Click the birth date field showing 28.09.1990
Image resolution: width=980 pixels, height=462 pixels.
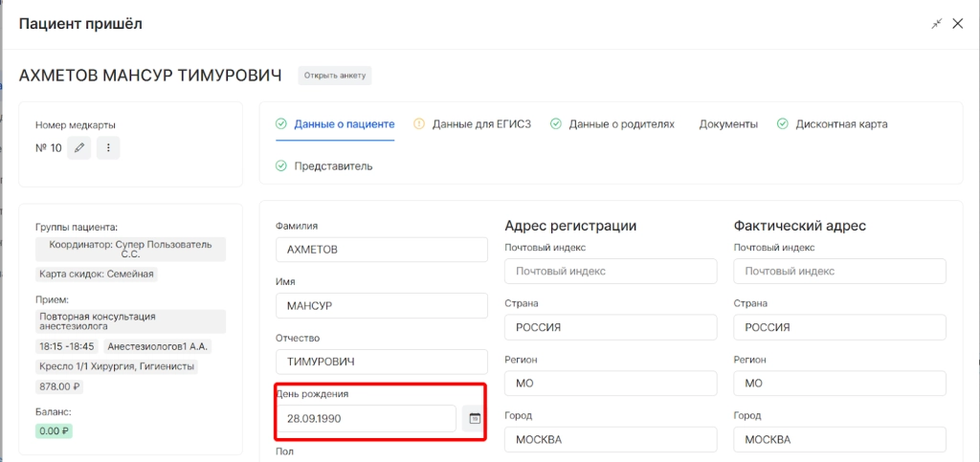tap(366, 419)
